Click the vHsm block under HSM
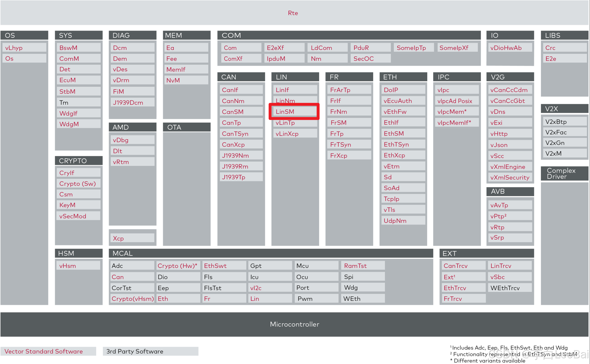Image resolution: width=590 pixels, height=364 pixels. point(78,265)
